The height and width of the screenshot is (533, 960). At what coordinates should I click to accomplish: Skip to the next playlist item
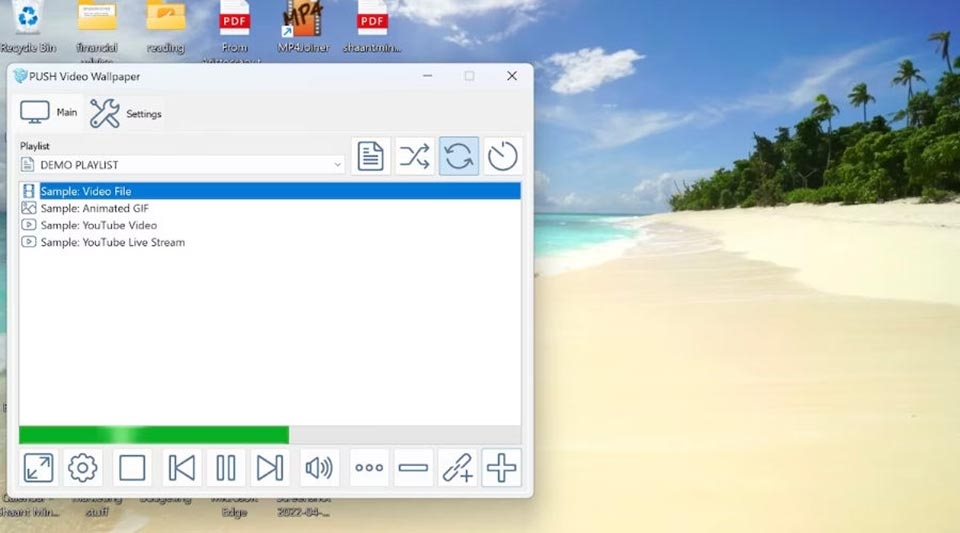[x=270, y=468]
